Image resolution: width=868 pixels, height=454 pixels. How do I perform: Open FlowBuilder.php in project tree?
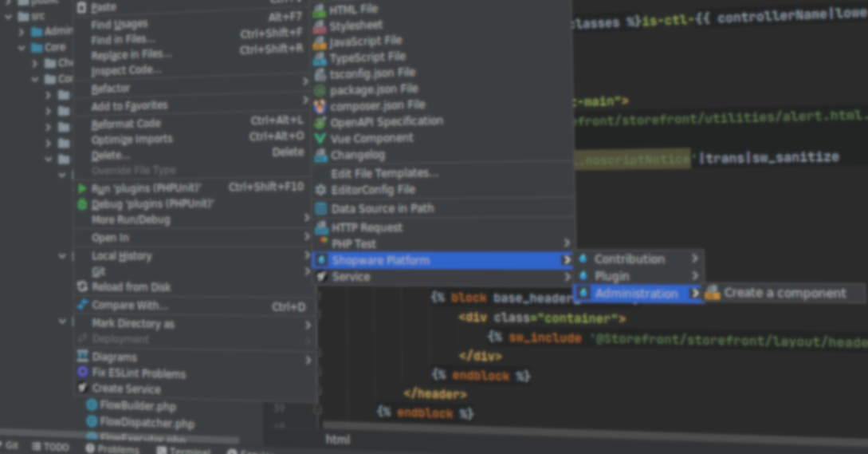[137, 406]
